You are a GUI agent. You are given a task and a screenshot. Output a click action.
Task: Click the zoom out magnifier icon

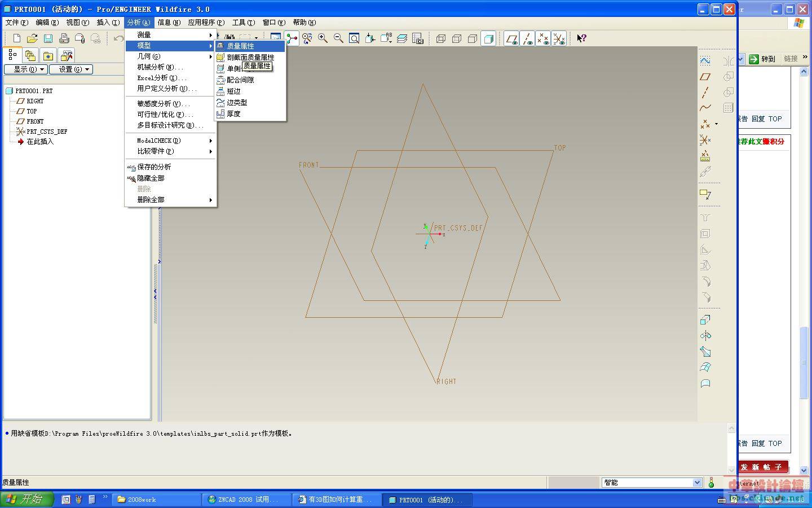pyautogui.click(x=338, y=38)
